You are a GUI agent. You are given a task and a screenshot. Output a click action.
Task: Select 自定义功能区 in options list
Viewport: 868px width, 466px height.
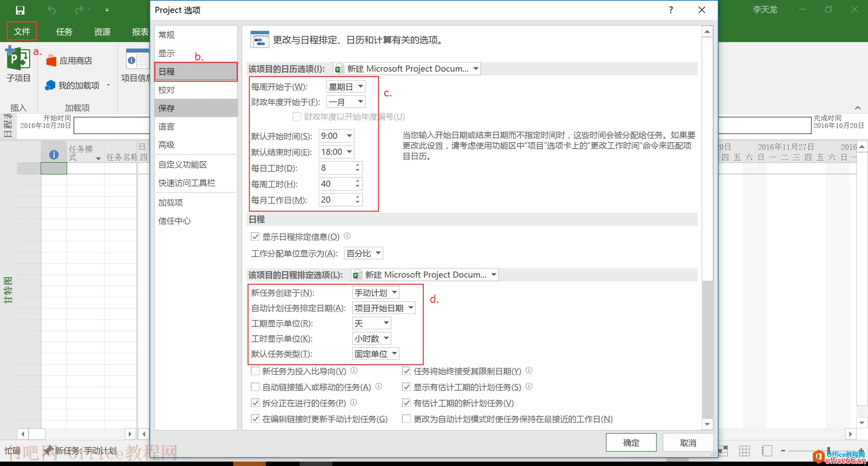click(x=196, y=165)
